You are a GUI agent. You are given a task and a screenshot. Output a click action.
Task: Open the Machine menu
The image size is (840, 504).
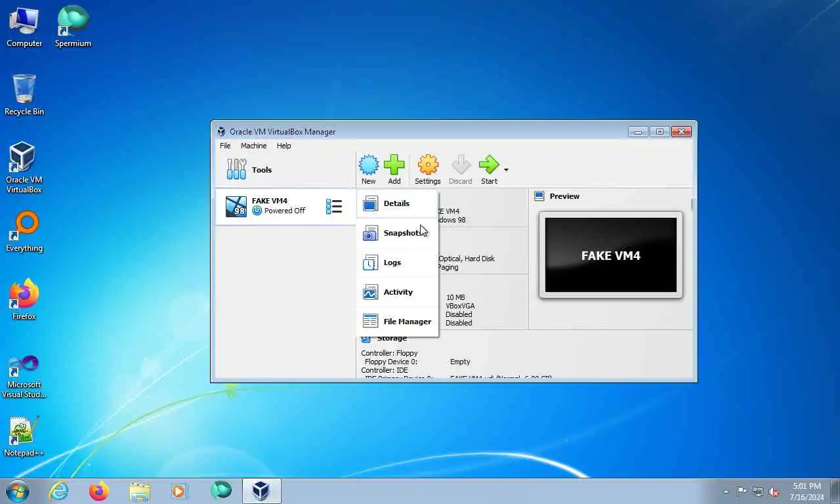pos(253,146)
